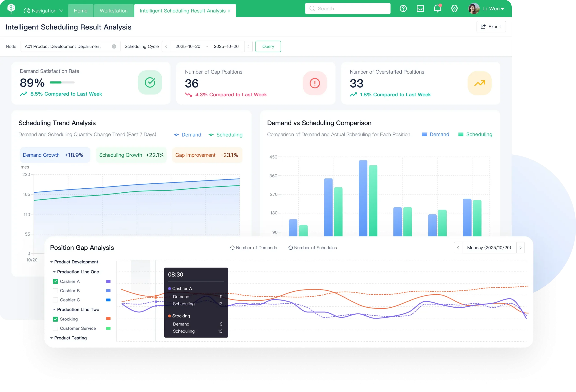Click the Query button
576x392 pixels.
coord(268,46)
